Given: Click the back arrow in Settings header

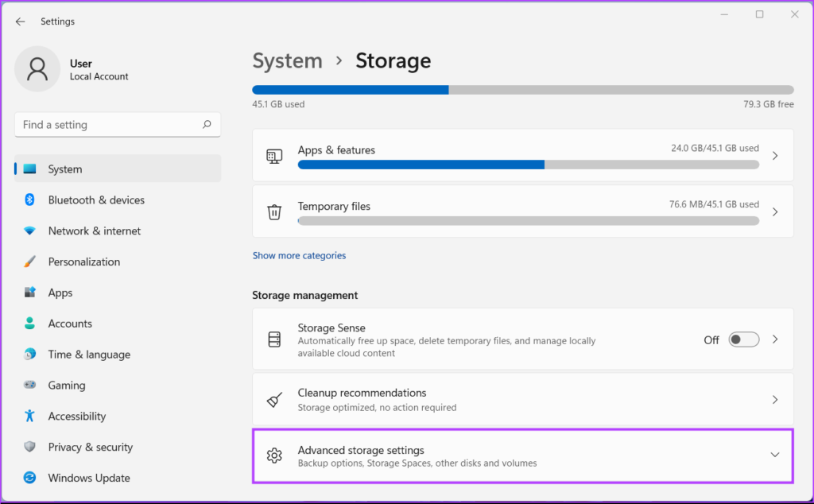Looking at the screenshot, I should point(20,21).
